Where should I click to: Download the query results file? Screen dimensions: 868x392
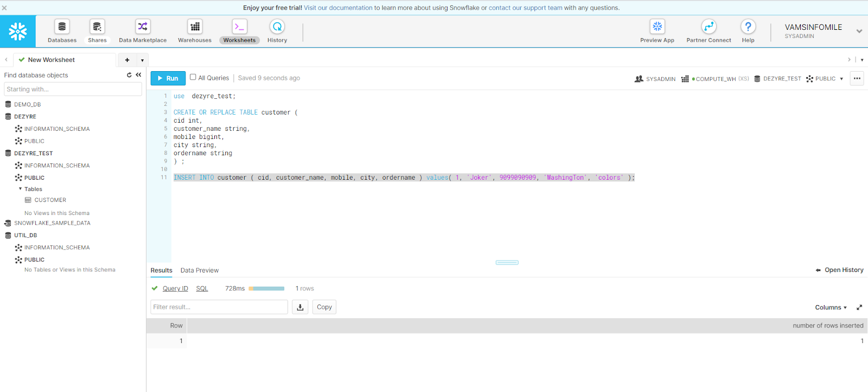tap(300, 307)
